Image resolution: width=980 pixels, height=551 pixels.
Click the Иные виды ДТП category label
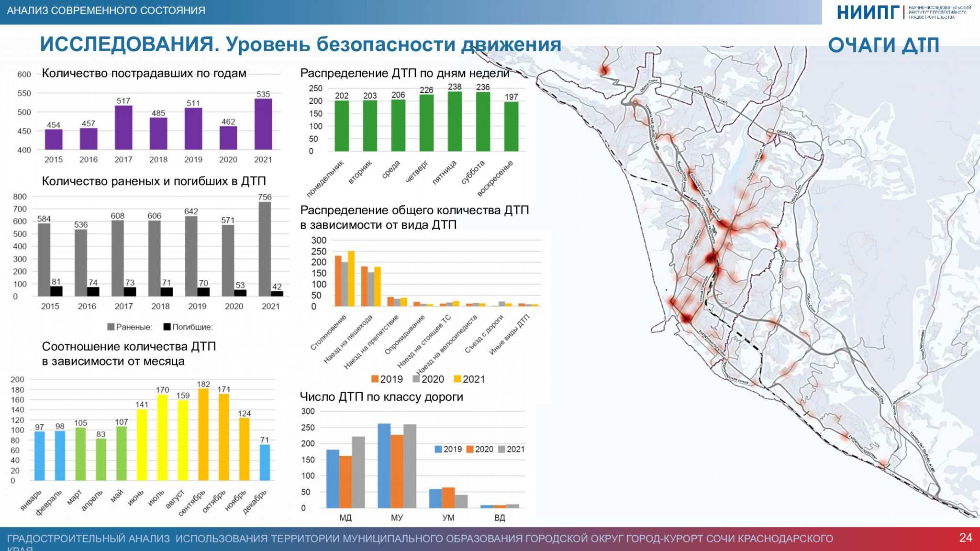(x=510, y=334)
